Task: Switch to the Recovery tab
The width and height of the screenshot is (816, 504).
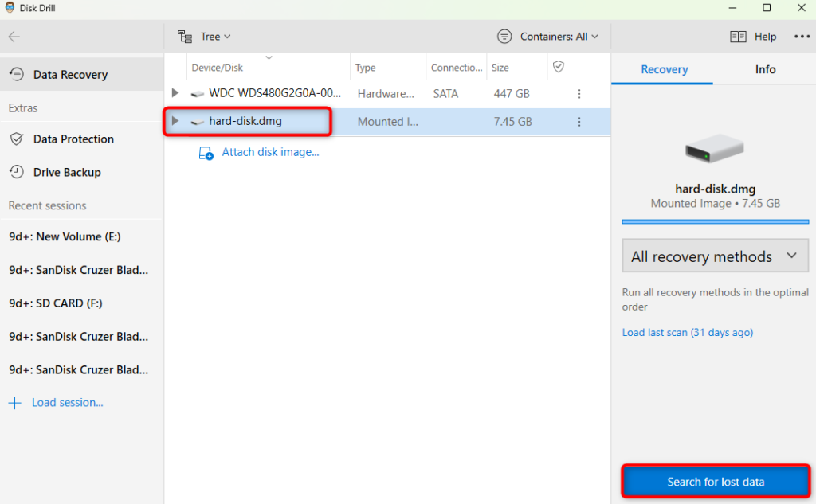Action: point(662,69)
